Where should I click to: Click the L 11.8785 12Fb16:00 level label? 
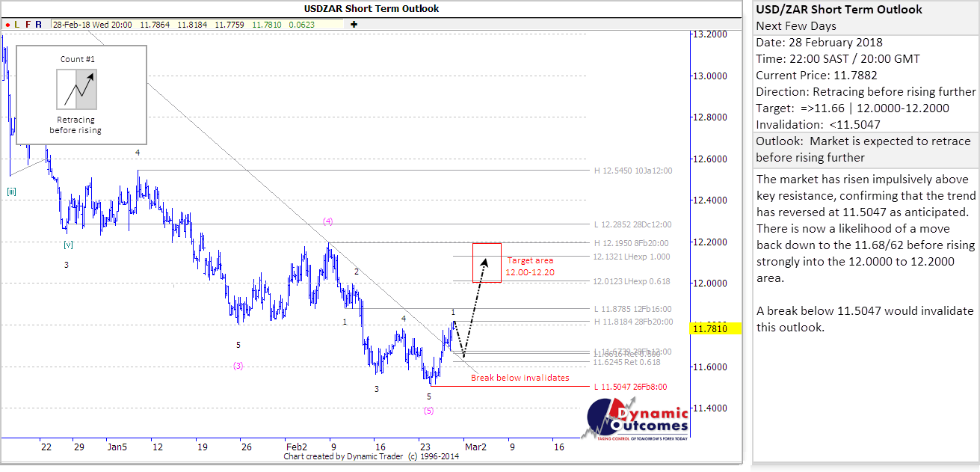(633, 309)
